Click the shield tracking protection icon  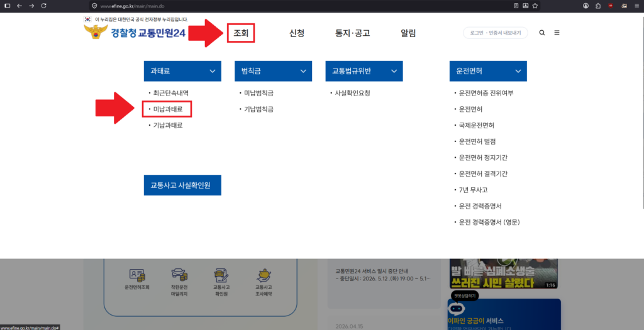coord(94,6)
